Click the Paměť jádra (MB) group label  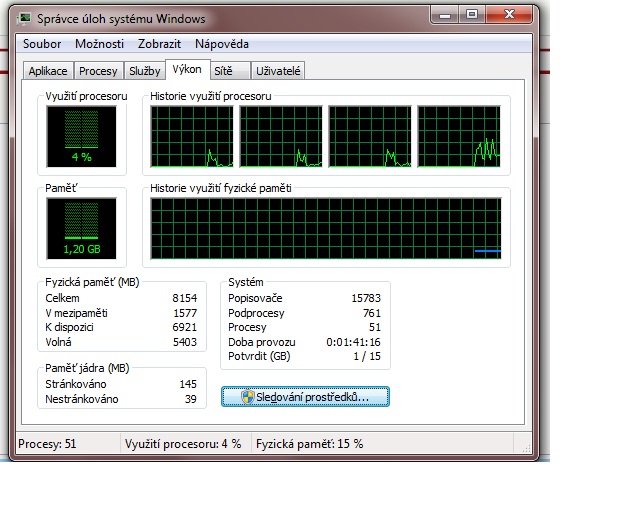coord(87,368)
